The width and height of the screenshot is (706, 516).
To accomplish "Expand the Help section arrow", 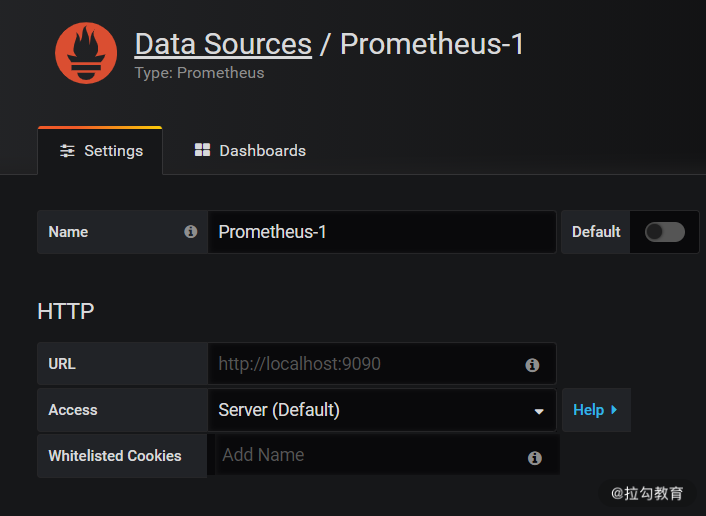I will [x=614, y=410].
